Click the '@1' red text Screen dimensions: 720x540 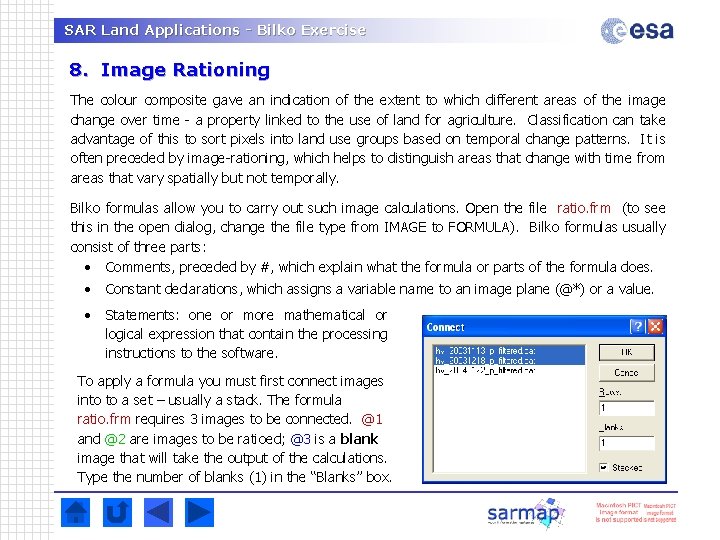coord(372,419)
